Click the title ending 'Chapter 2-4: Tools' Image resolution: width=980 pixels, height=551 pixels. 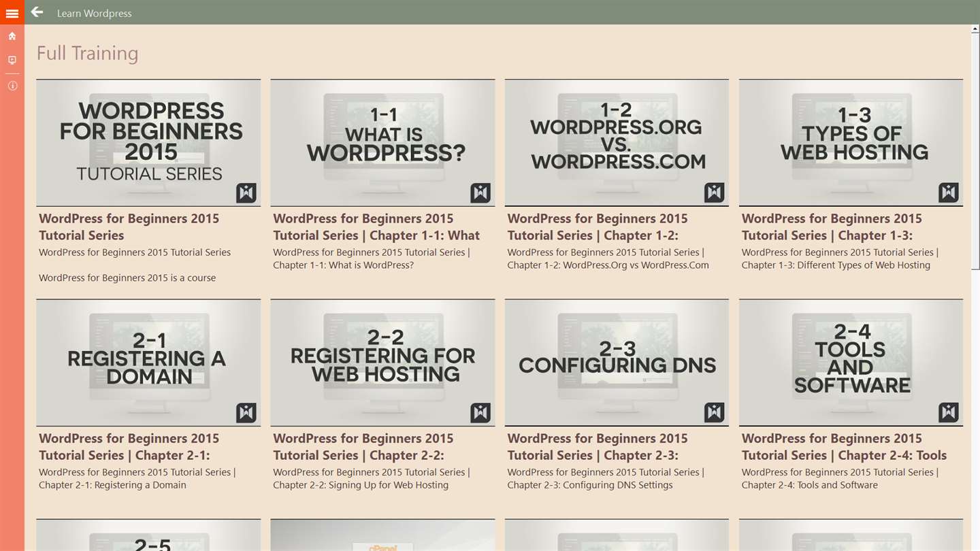[x=845, y=446]
